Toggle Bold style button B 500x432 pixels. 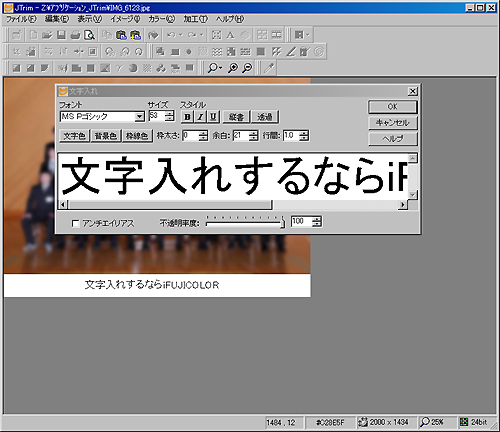187,117
